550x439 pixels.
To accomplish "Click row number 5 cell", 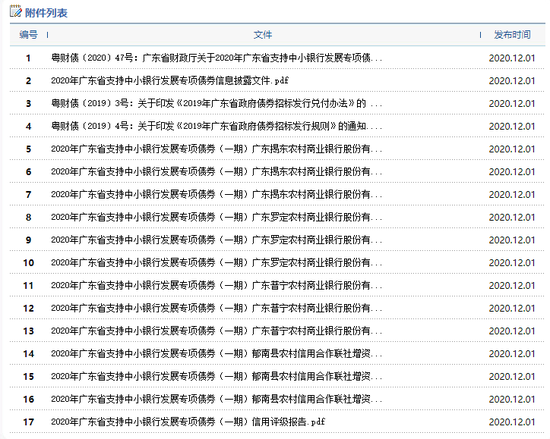I will 28,149.
